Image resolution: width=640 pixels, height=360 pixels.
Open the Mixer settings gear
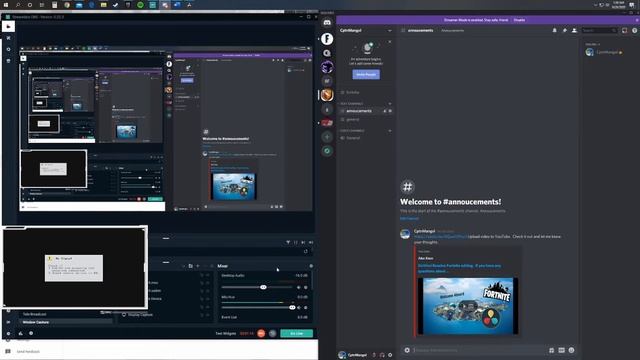click(x=311, y=266)
